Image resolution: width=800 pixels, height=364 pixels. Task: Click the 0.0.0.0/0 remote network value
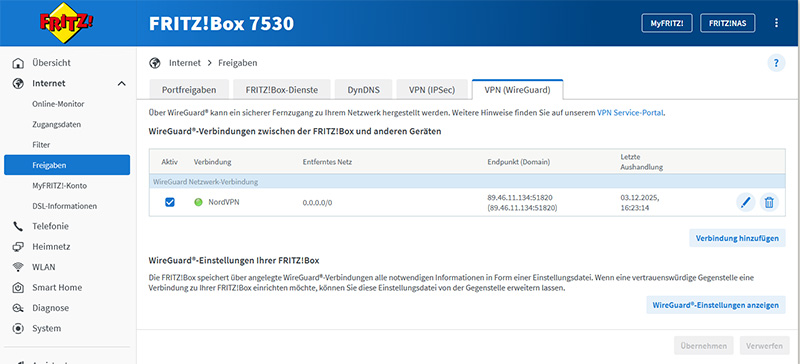[317, 203]
